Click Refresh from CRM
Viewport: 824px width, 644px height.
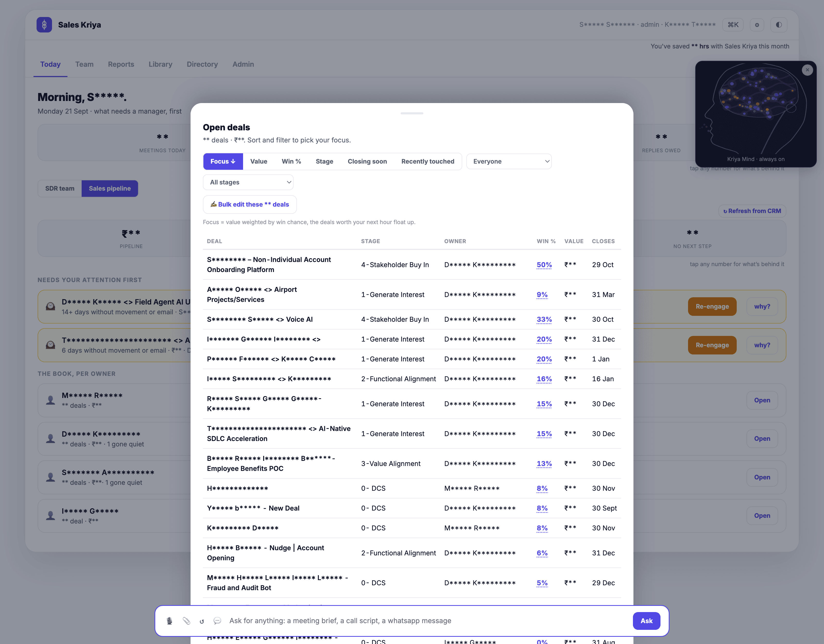[752, 211]
